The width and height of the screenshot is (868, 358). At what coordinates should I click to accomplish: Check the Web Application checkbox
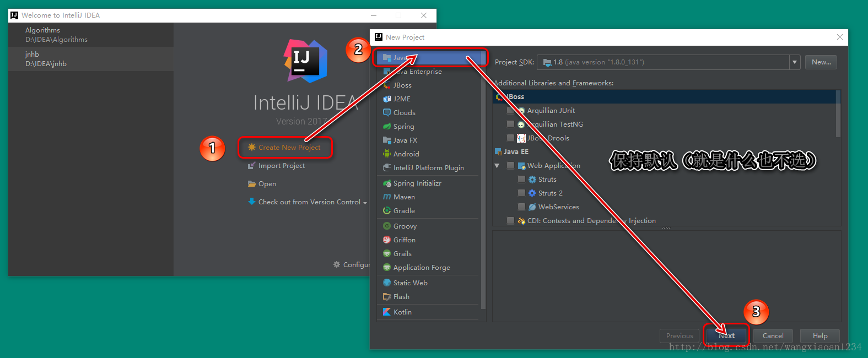tap(510, 166)
